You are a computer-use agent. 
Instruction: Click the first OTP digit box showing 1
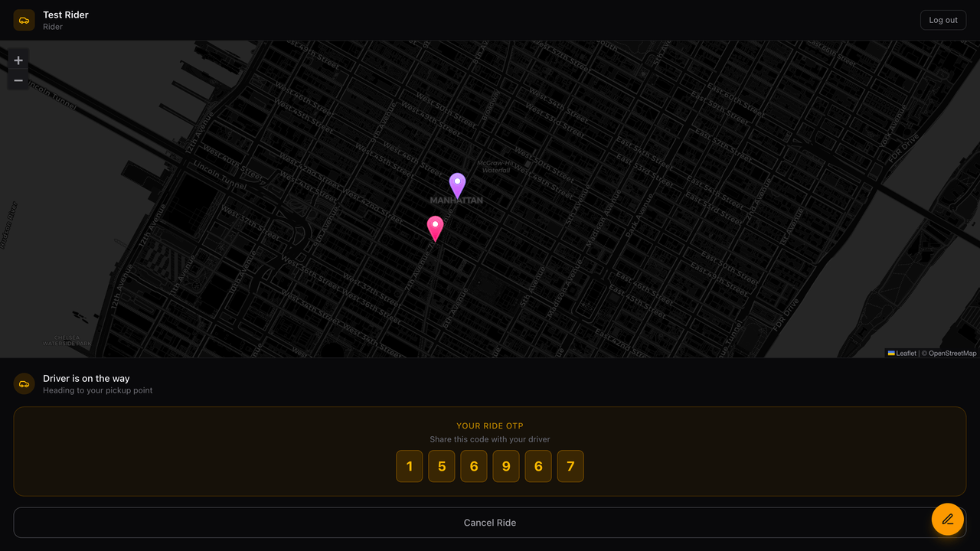coord(410,466)
